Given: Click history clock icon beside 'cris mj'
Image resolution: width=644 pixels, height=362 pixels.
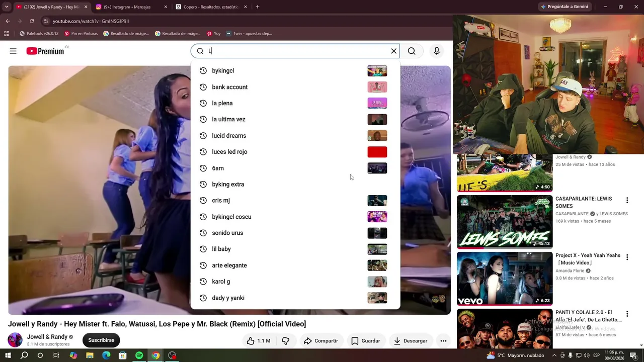Looking at the screenshot, I should (x=203, y=200).
